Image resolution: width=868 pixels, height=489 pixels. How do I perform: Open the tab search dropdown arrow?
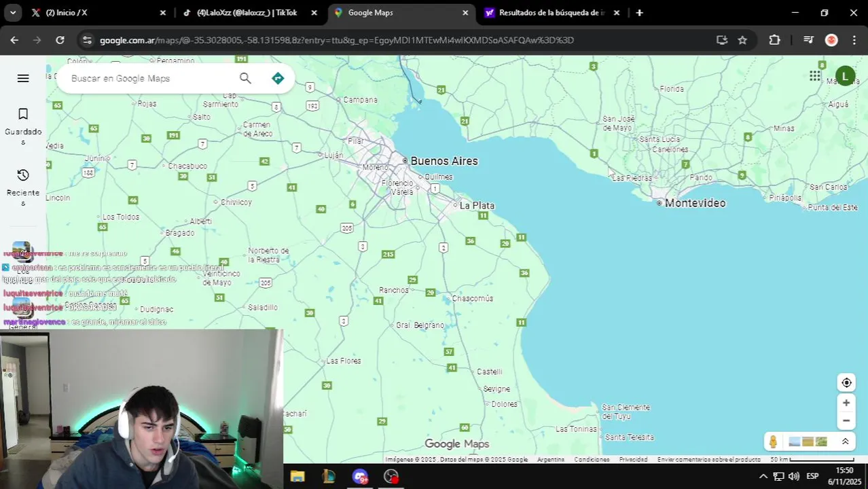pyautogui.click(x=14, y=12)
